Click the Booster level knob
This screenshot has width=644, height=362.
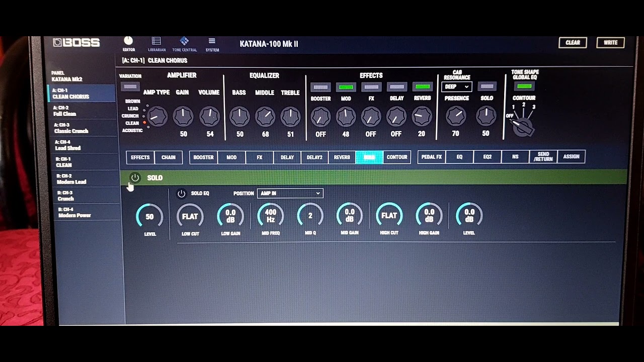(320, 117)
